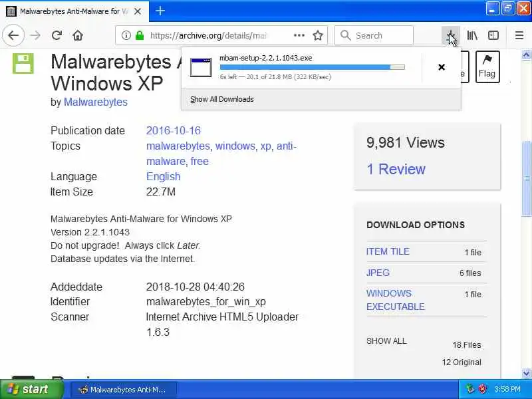Open the Library toolbar icon

(x=472, y=35)
